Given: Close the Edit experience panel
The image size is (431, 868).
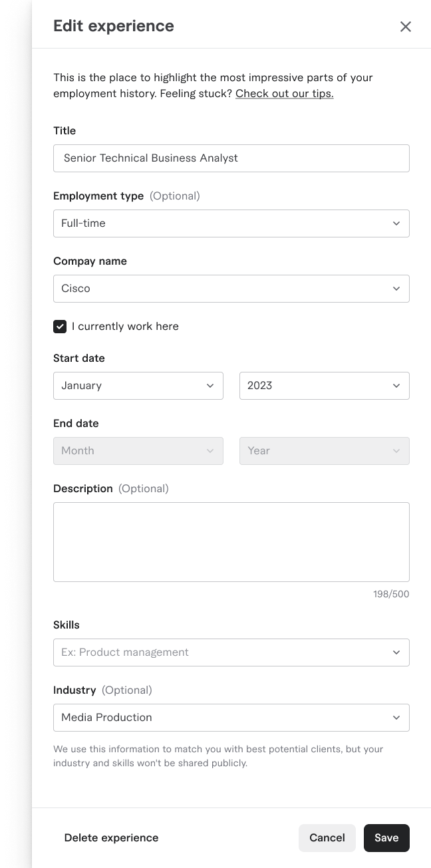Looking at the screenshot, I should [406, 27].
